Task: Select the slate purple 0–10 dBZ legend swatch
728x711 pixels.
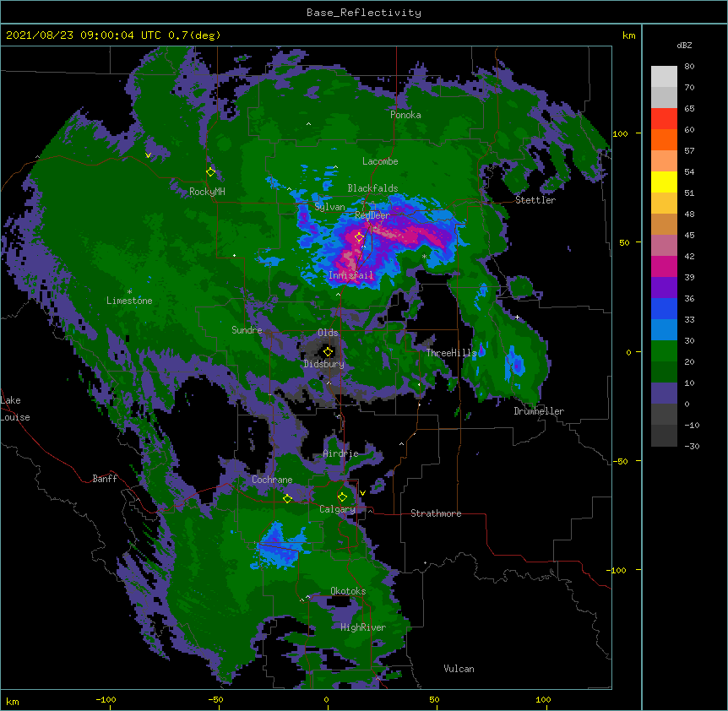Action: (x=664, y=393)
